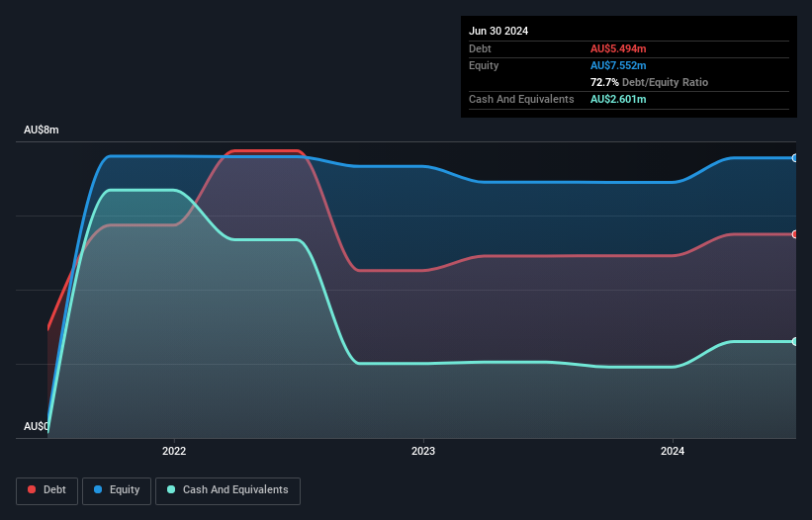The image size is (812, 520).
Task: Click the teal Cash And Equivalents legend dot
Action: point(171,489)
